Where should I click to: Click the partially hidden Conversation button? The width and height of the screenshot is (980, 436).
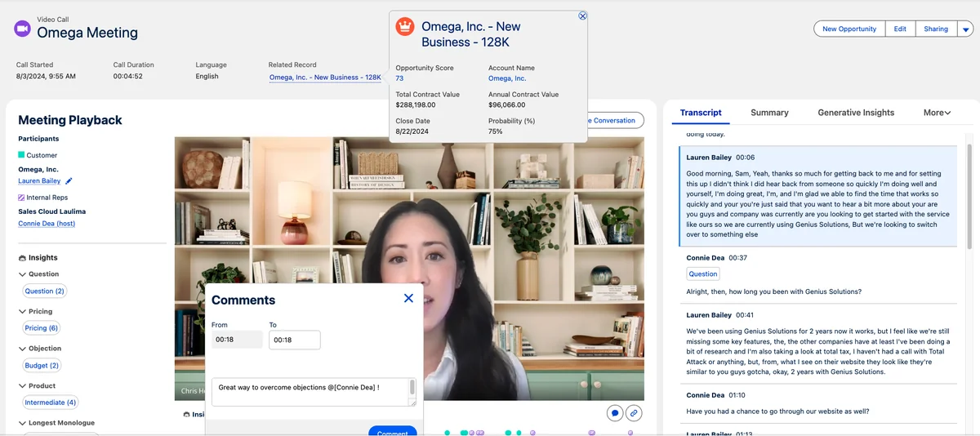click(615, 120)
